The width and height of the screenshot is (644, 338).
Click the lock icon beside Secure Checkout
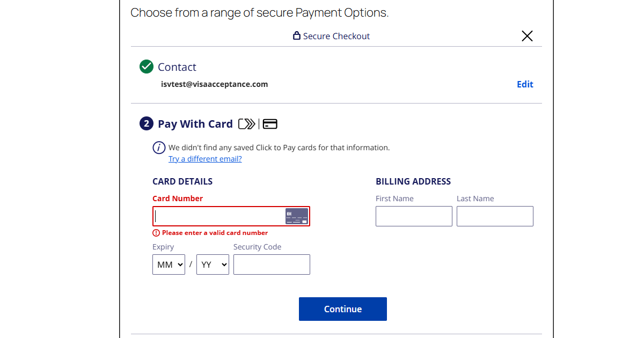(x=296, y=35)
